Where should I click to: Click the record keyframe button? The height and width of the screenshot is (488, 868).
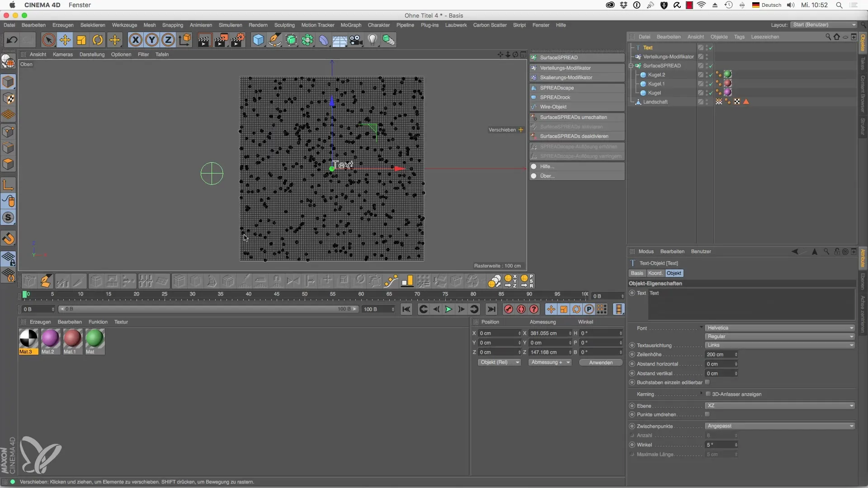[x=508, y=309]
